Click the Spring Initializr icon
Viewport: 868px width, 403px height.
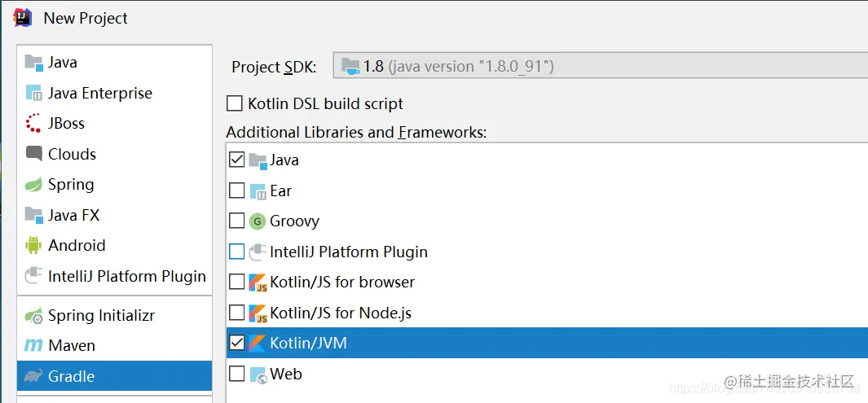[x=33, y=315]
